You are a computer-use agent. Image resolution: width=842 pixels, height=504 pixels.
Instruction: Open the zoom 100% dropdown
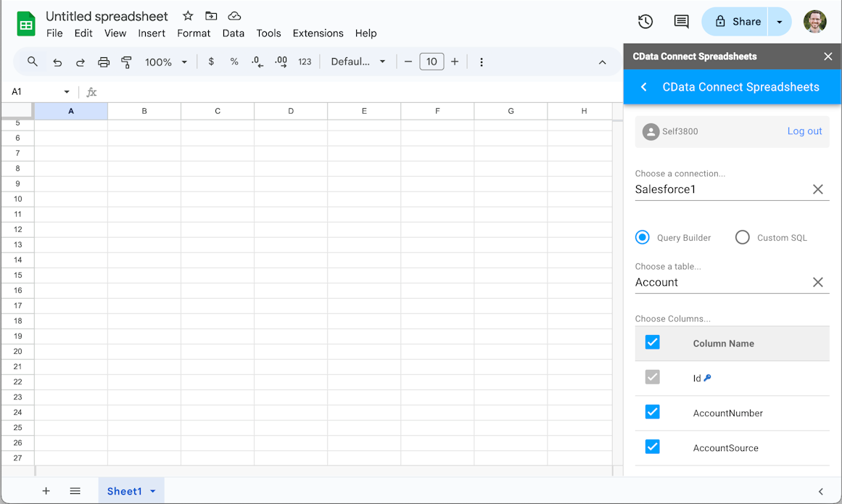coord(166,62)
